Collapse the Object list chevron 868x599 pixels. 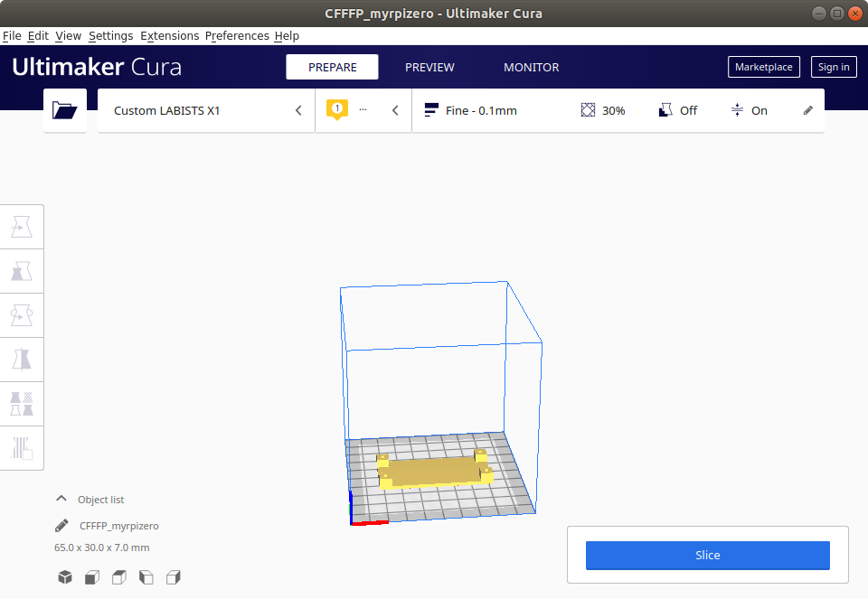[61, 499]
